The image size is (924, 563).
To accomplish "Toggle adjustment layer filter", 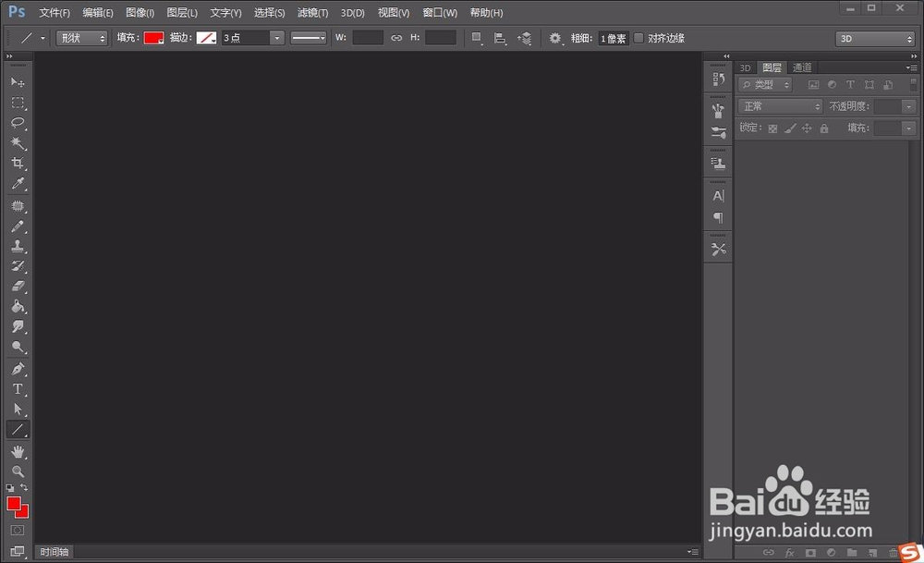I will (833, 85).
